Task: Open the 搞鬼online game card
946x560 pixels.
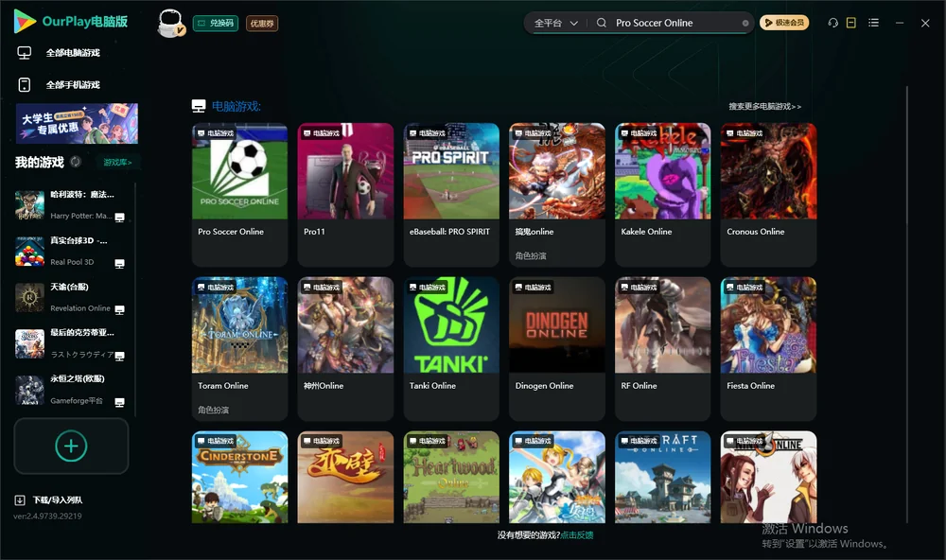Action: point(557,194)
